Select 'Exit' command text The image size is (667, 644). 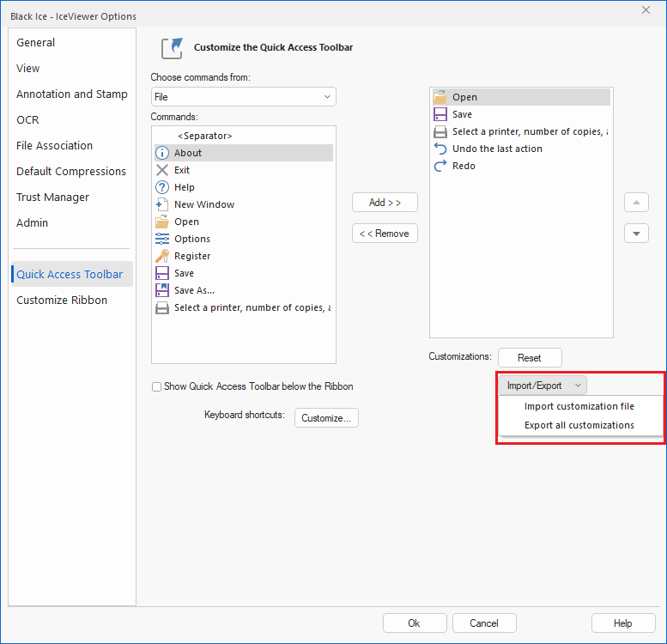[182, 170]
